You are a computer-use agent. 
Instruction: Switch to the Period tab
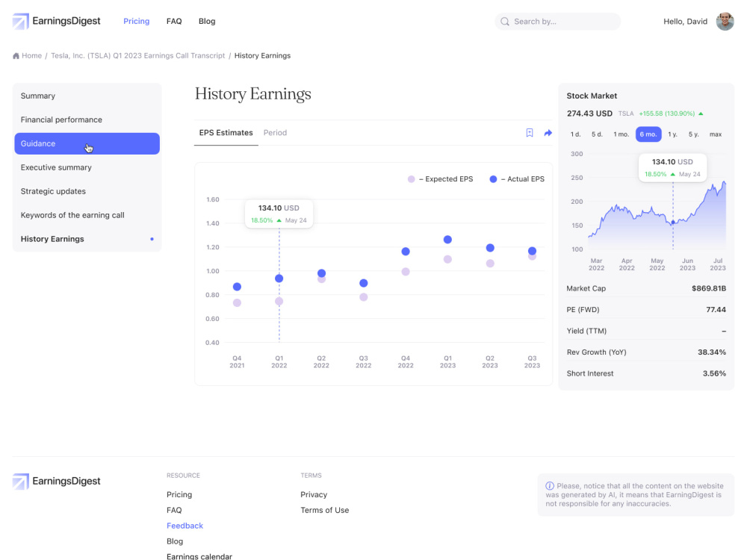pos(275,133)
